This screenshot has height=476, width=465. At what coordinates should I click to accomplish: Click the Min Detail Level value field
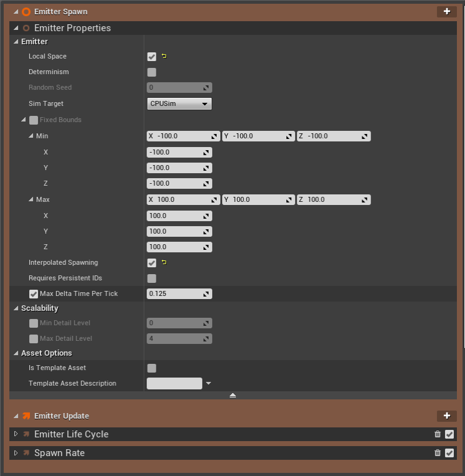179,323
